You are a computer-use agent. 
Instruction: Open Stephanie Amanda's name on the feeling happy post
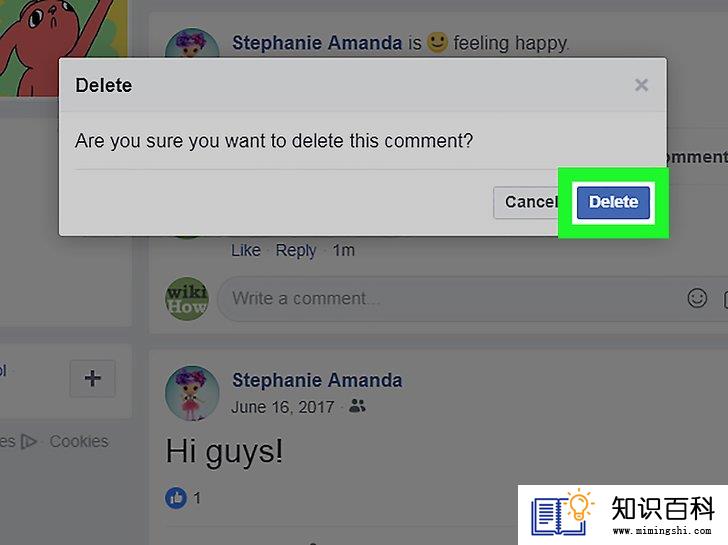point(317,43)
